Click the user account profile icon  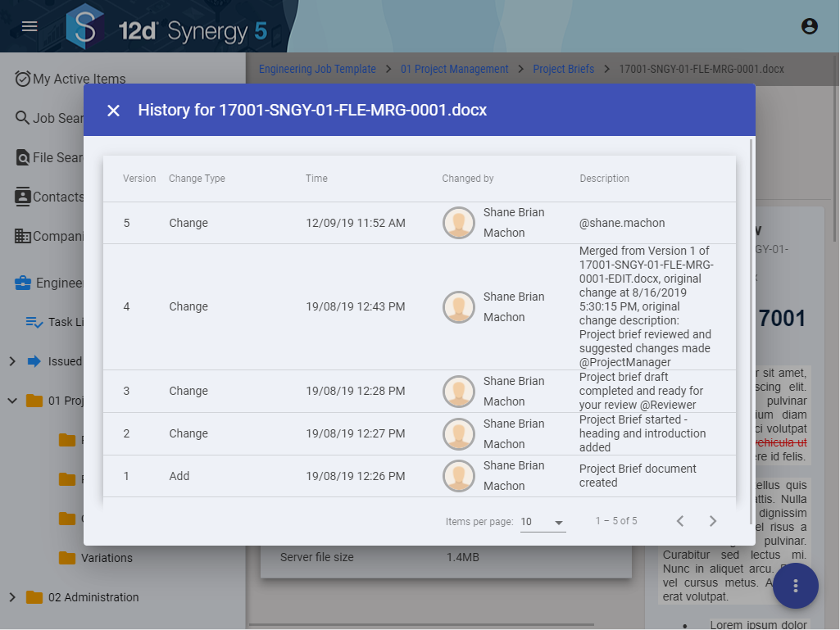point(810,26)
